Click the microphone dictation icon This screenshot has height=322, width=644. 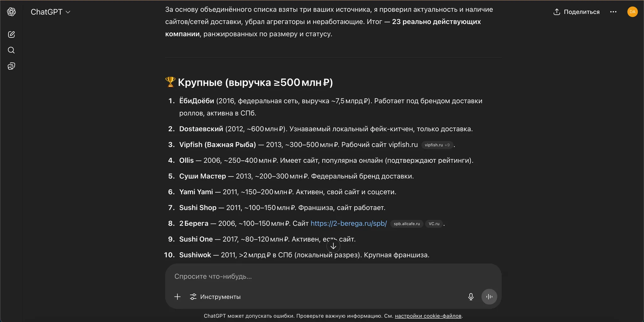coord(471,297)
